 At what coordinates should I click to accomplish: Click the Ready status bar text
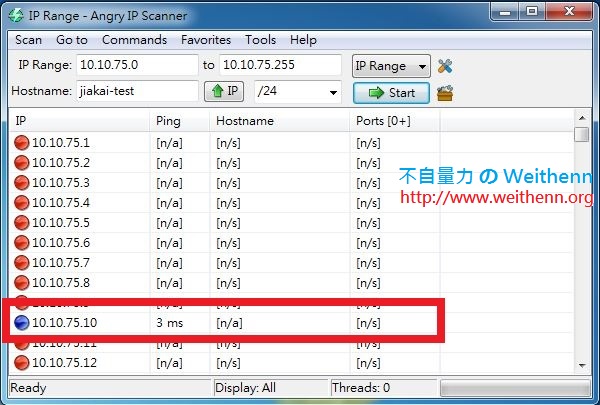(28, 388)
